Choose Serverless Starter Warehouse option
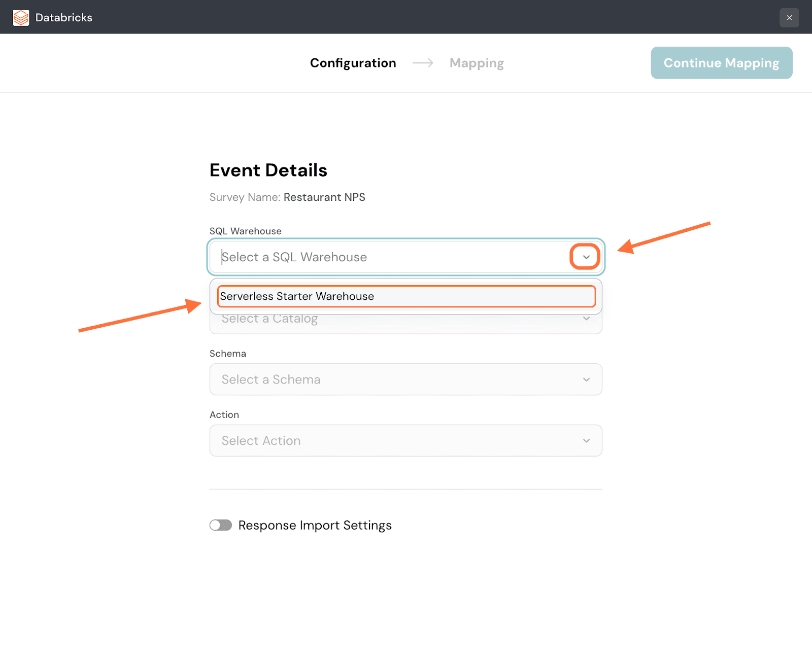 pos(406,296)
